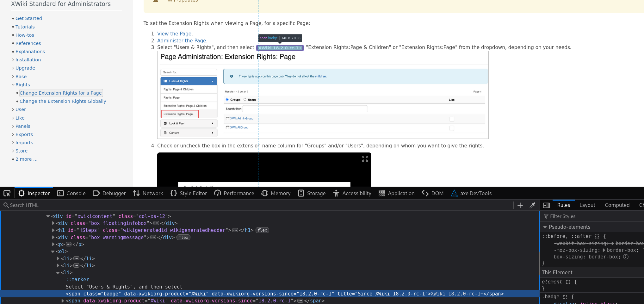
Task: Toggle the flex badge beside the warningmessage div
Action: [183, 238]
